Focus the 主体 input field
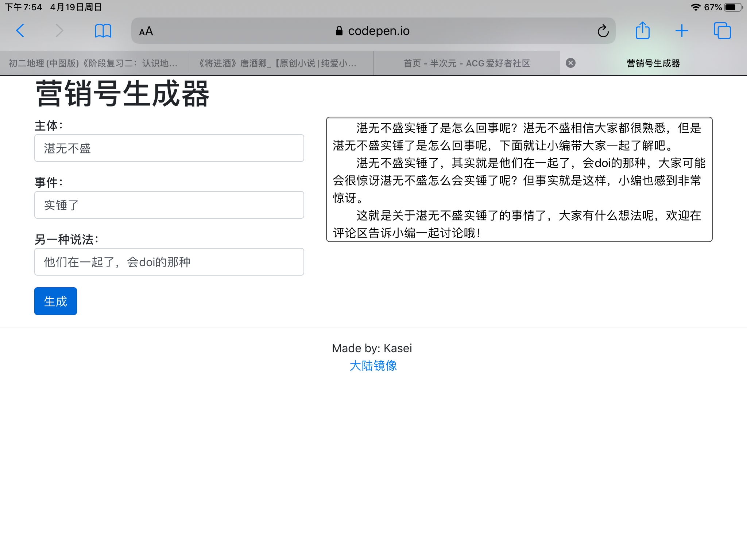The image size is (747, 560). pos(169,148)
